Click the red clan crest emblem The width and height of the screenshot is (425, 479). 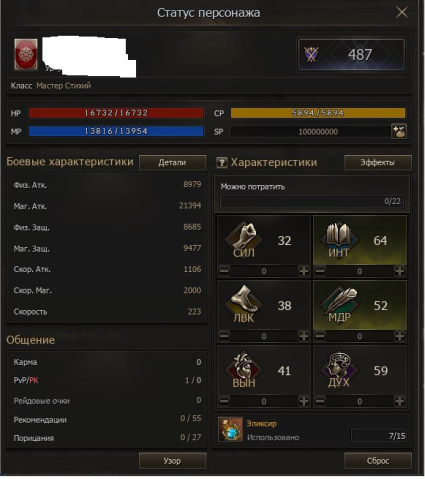click(x=26, y=54)
